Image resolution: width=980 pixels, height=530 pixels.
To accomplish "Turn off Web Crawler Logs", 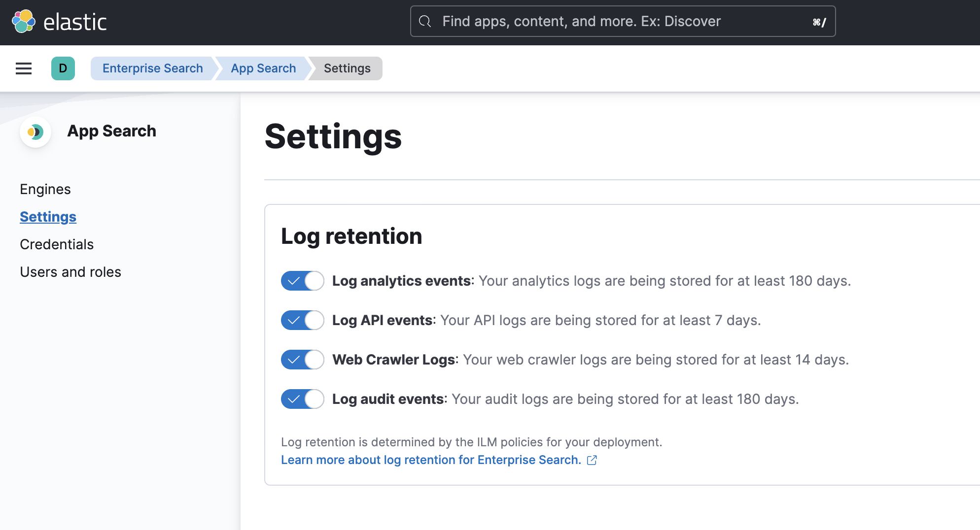I will 302,360.
